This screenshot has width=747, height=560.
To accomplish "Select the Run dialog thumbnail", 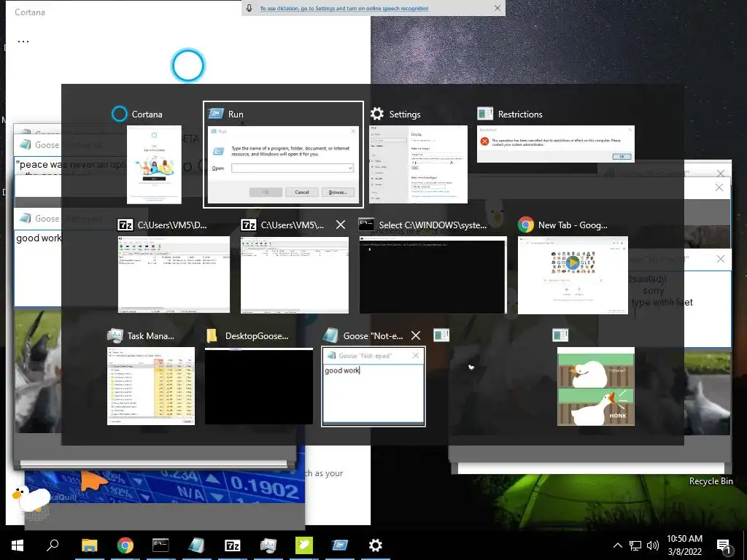I will pos(284,166).
